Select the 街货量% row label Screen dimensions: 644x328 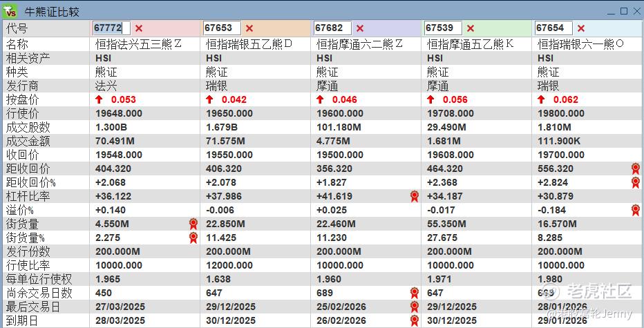25,238
